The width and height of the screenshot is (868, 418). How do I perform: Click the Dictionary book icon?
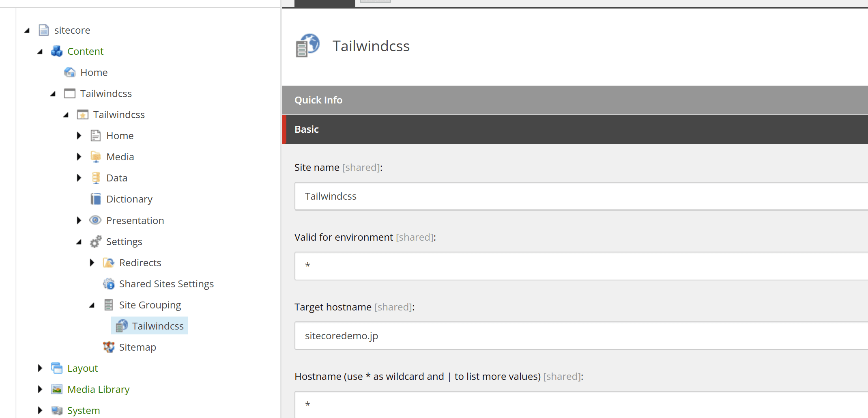(96, 199)
